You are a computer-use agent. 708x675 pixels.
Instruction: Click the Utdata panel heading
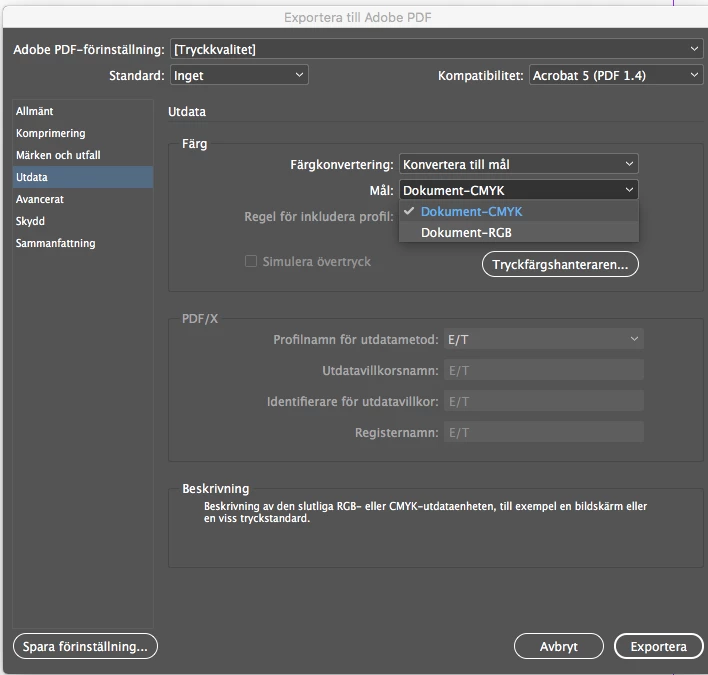187,112
